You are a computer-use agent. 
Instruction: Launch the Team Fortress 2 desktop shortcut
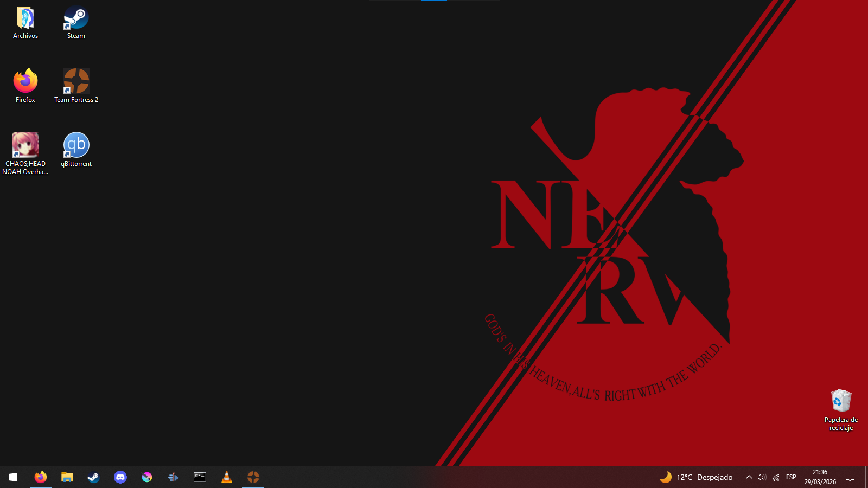tap(76, 86)
